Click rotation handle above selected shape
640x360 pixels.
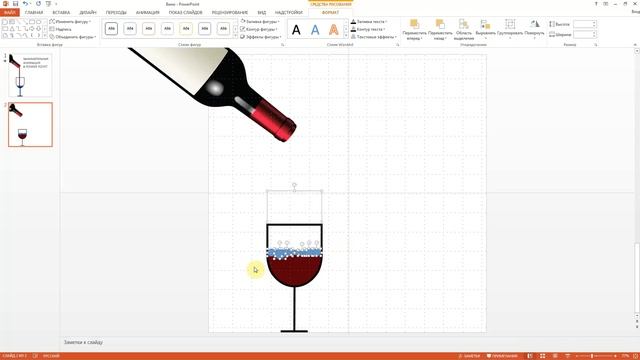point(294,186)
